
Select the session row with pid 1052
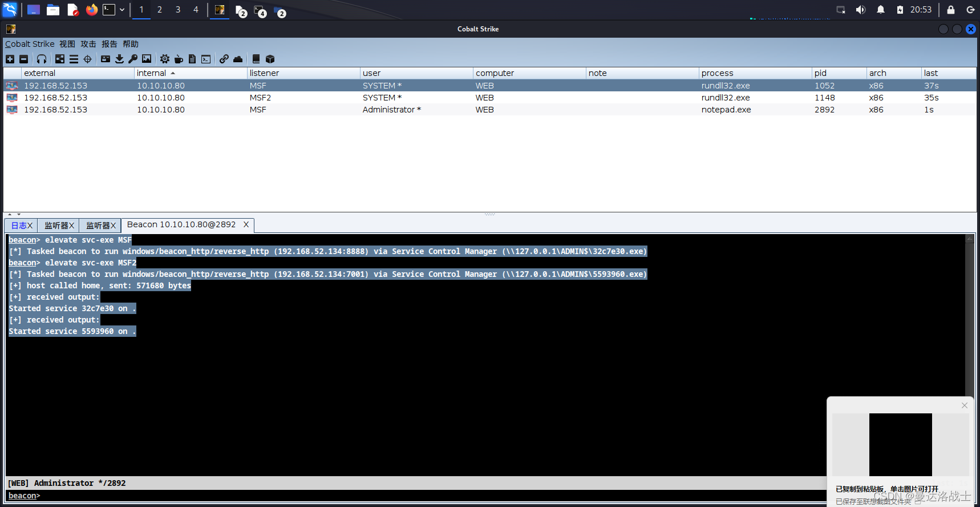[x=490, y=86]
